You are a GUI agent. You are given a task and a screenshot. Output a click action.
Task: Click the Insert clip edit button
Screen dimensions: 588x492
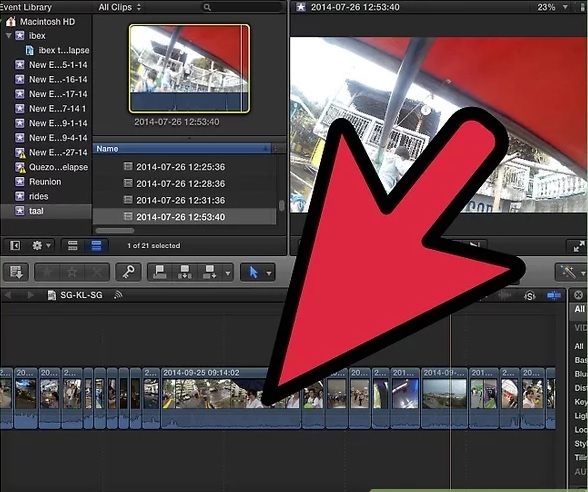click(184, 272)
